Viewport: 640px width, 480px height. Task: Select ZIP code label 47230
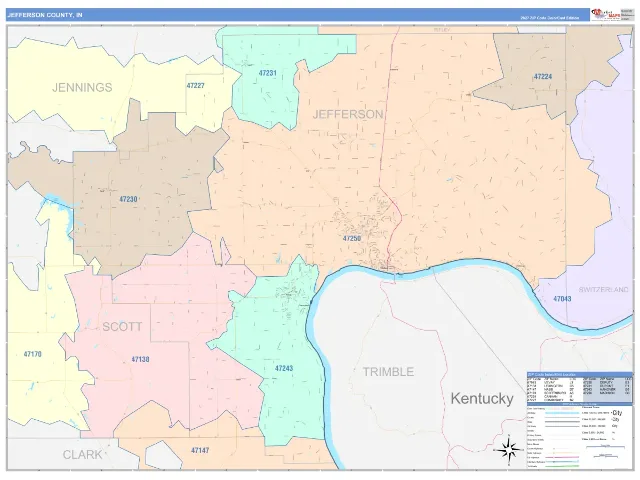point(128,199)
